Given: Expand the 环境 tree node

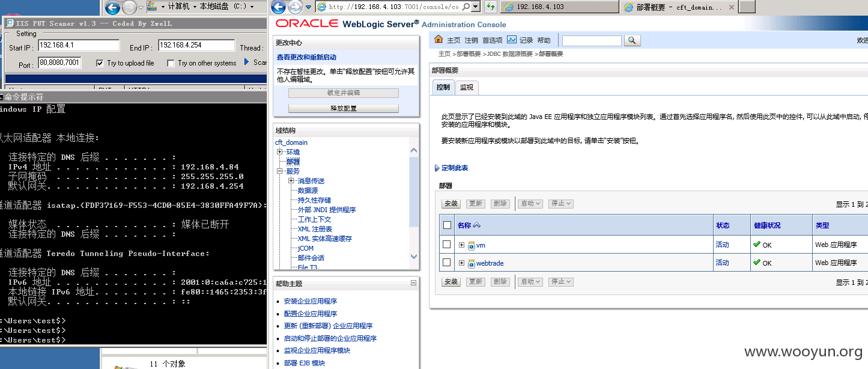Looking at the screenshot, I should pyautogui.click(x=280, y=152).
